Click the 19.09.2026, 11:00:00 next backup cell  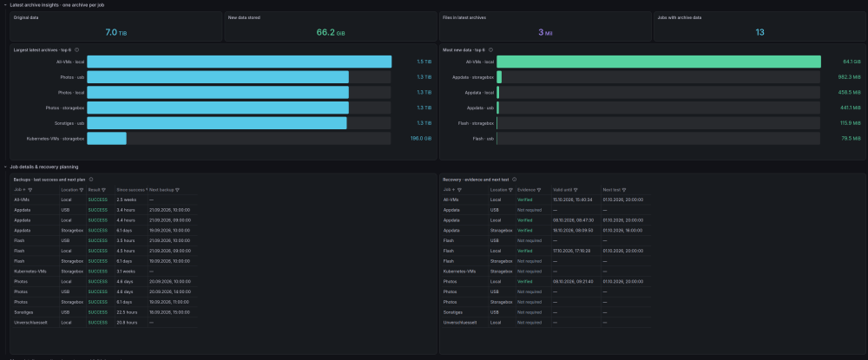click(172, 302)
